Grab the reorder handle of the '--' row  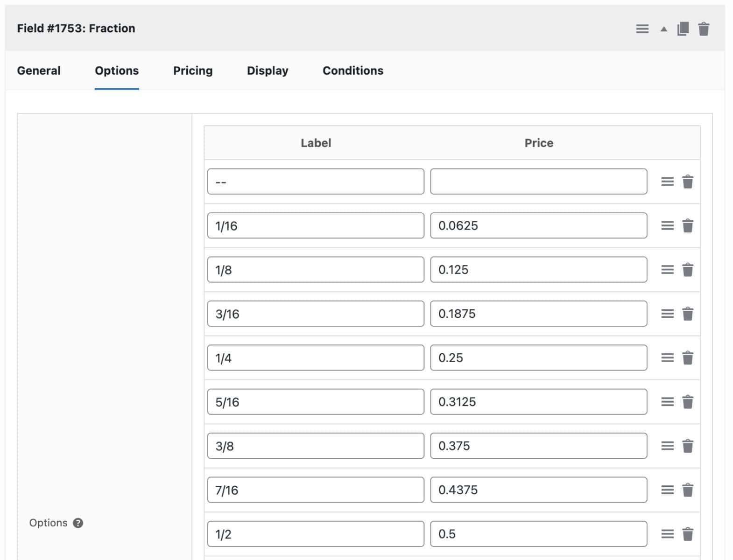tap(668, 182)
